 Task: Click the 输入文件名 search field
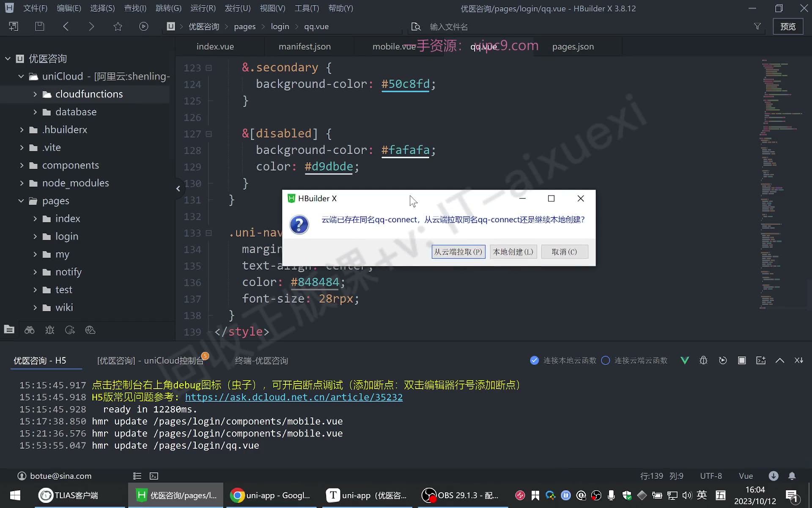pyautogui.click(x=588, y=27)
